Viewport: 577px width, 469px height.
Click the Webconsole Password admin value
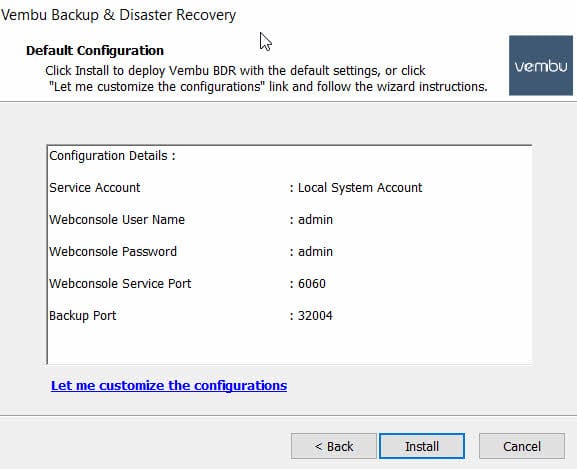click(x=315, y=252)
